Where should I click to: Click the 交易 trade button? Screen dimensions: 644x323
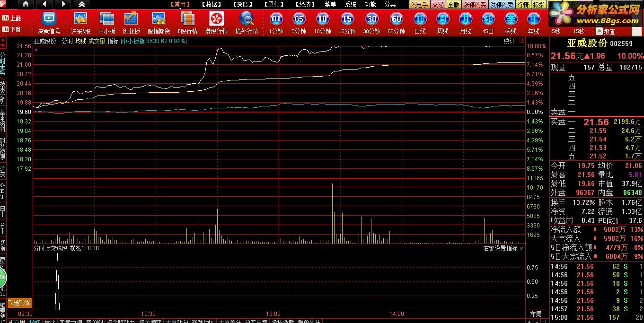438,4
